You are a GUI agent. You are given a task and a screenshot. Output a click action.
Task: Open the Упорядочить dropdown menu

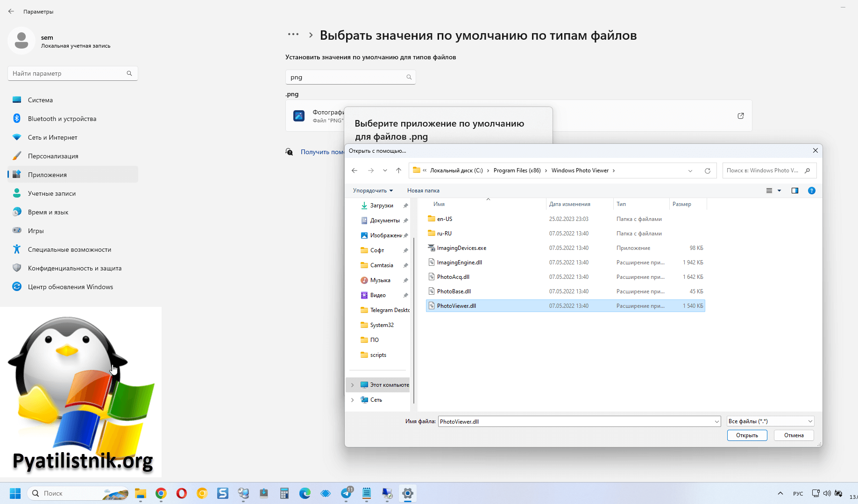(373, 191)
